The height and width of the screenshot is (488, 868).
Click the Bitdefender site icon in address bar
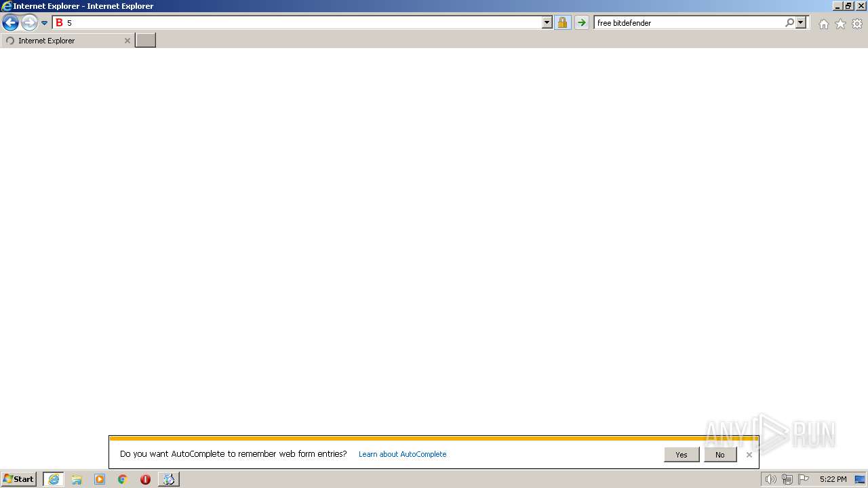[59, 22]
